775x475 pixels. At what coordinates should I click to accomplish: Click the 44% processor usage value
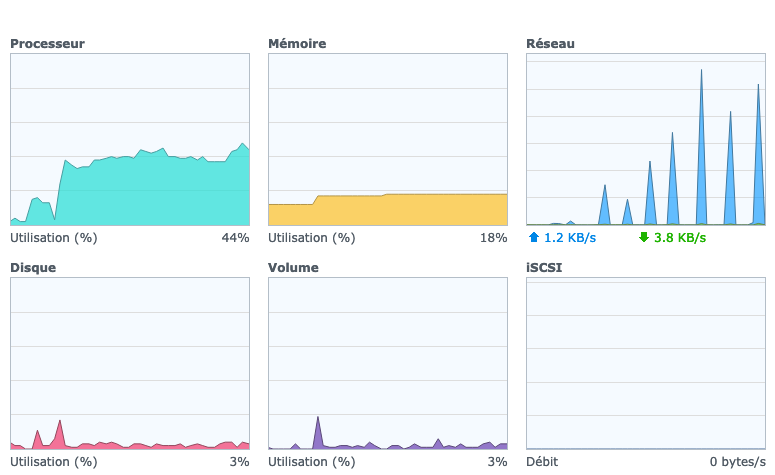[235, 238]
